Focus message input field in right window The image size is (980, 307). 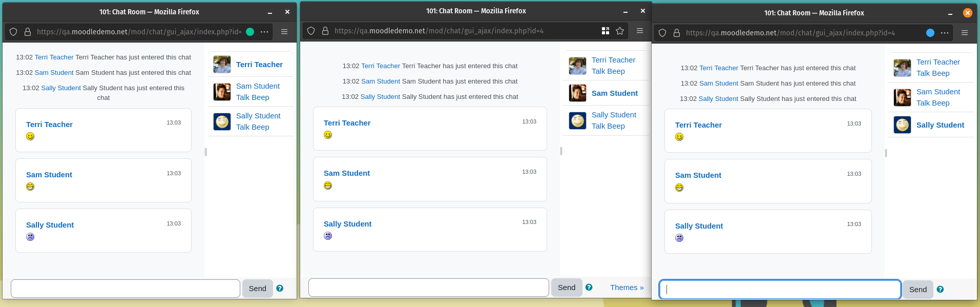coord(780,290)
